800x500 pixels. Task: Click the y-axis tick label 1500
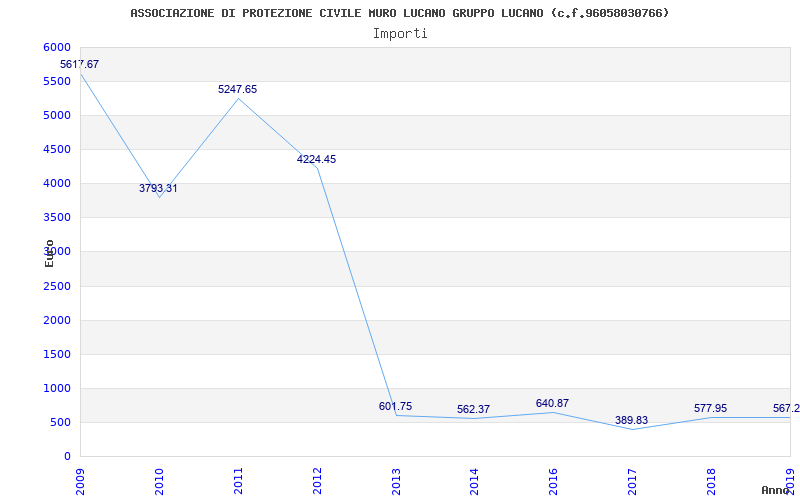pyautogui.click(x=57, y=355)
